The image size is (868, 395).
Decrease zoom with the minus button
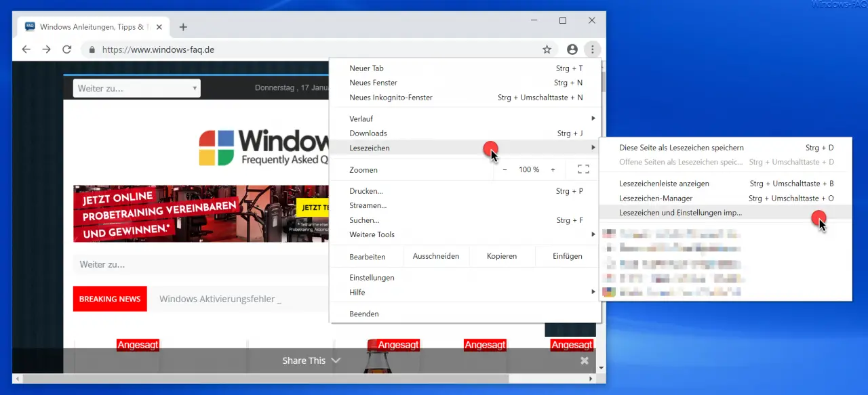505,169
